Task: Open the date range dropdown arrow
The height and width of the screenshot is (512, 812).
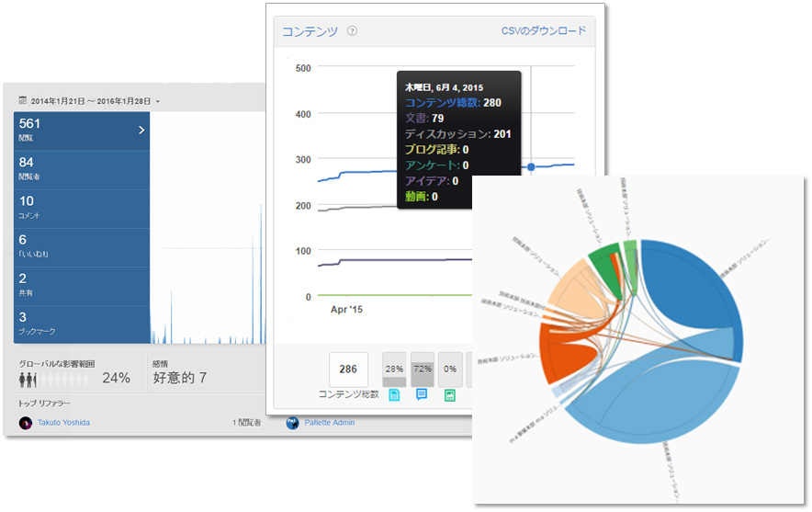Action: [158, 101]
